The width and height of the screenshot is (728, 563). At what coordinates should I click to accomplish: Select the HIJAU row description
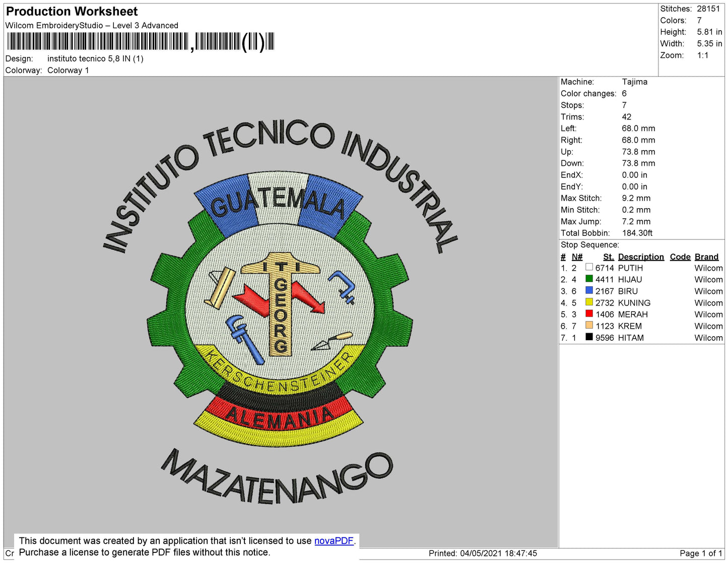[630, 279]
